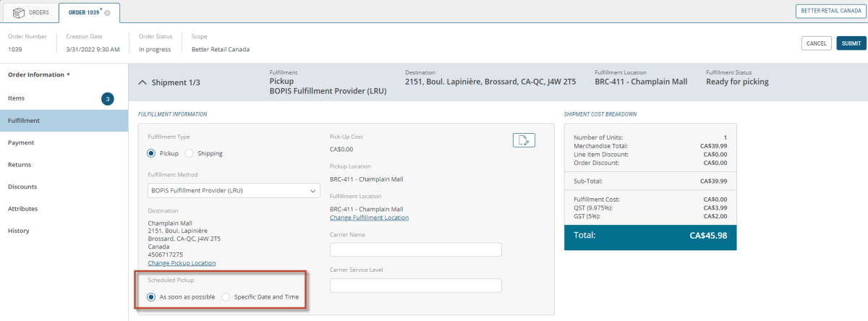Screen dimensions: 868x321
Task: Open the Payment section
Action: [x=21, y=142]
